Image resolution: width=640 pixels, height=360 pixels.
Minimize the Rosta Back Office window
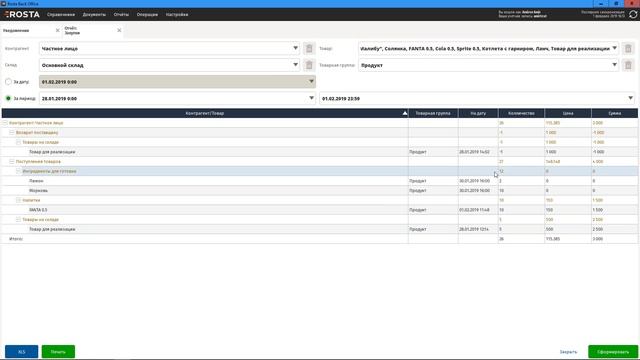(x=601, y=4)
